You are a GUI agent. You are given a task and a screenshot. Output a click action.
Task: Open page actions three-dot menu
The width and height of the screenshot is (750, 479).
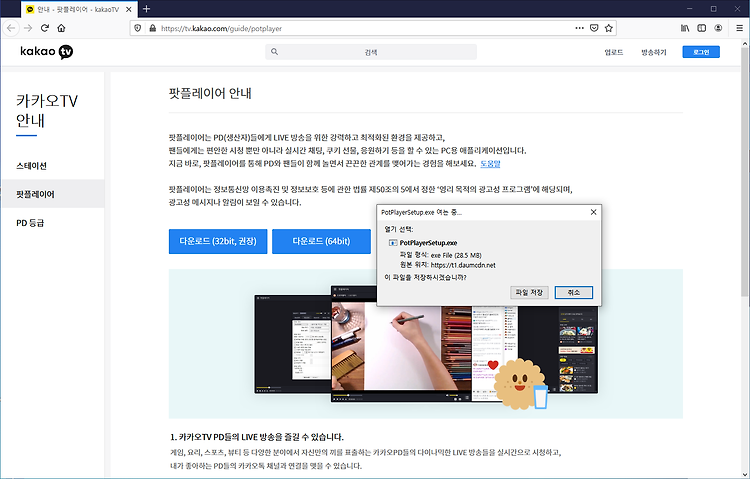[579, 28]
